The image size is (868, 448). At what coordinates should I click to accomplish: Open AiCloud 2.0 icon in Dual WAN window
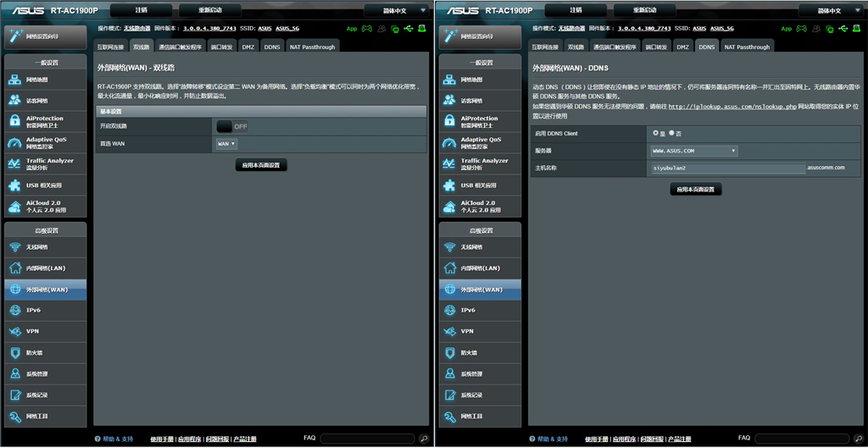point(14,207)
